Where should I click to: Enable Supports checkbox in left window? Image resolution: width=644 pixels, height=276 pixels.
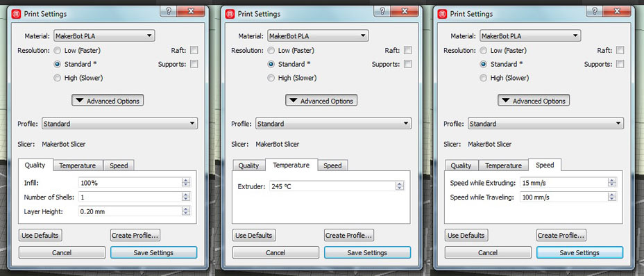click(194, 64)
